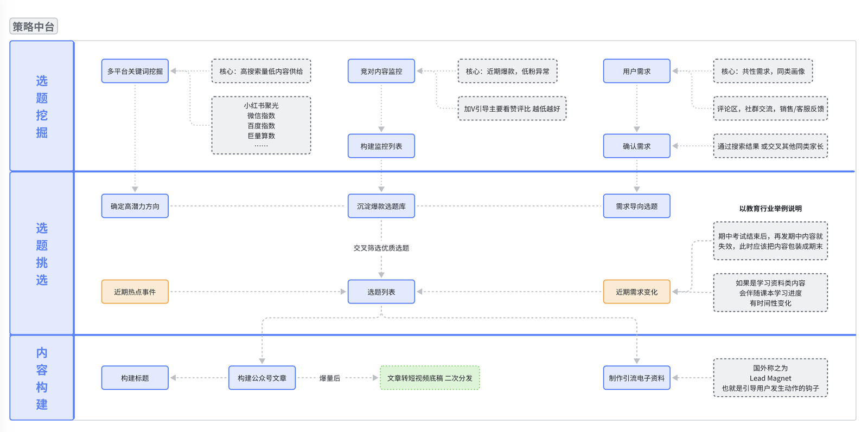The image size is (868, 432).
Task: Click the 内容构建 swimlane header
Action: click(42, 378)
